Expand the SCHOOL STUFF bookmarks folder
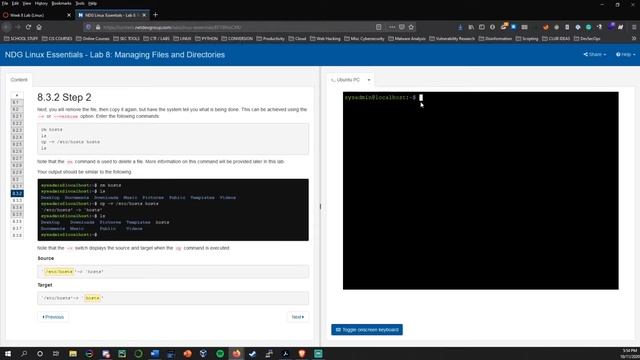Image resolution: width=640 pixels, height=360 pixels. (20, 38)
